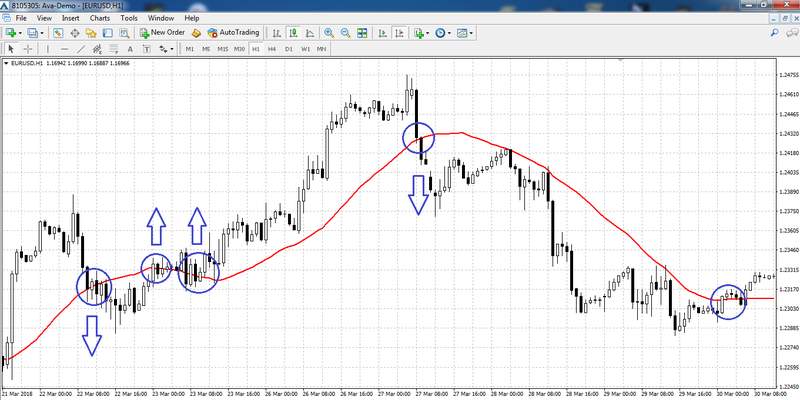This screenshot has height=400, width=800.
Task: Select the line chart icon
Action: click(310, 33)
